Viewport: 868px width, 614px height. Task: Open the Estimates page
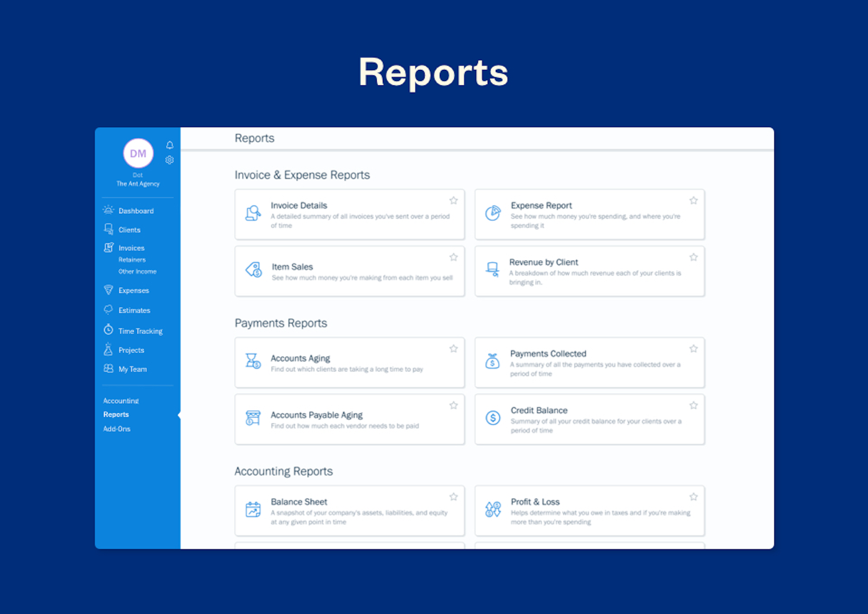134,310
